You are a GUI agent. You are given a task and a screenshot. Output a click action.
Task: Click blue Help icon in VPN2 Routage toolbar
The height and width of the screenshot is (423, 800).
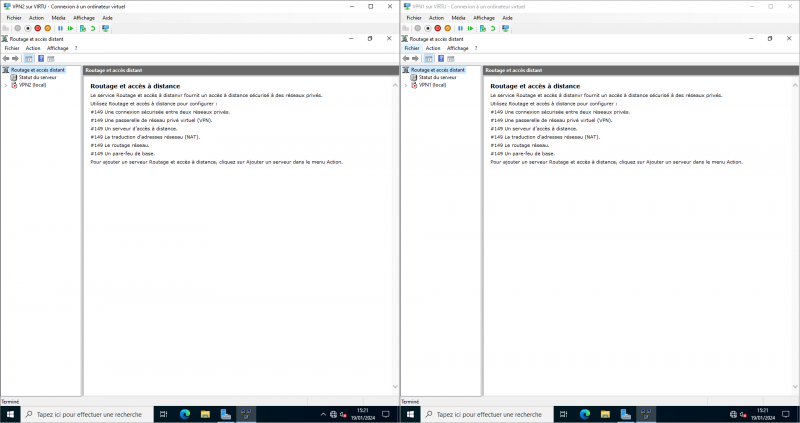[41, 59]
